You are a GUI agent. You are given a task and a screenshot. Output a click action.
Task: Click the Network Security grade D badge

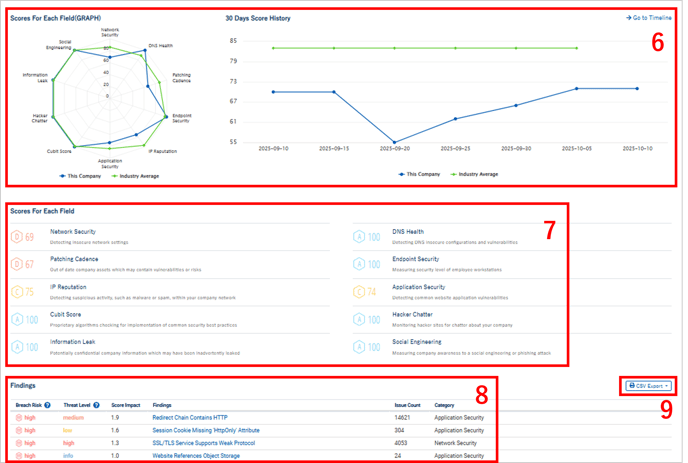(x=17, y=237)
